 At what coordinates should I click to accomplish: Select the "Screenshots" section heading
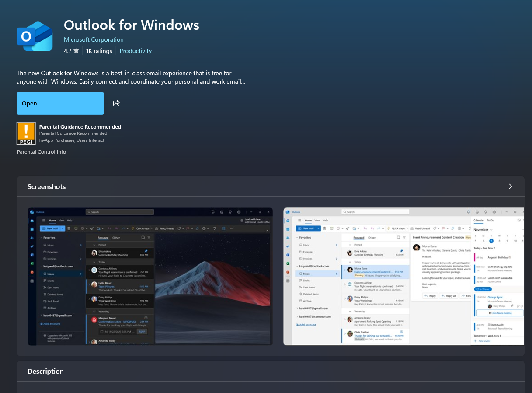pos(46,186)
